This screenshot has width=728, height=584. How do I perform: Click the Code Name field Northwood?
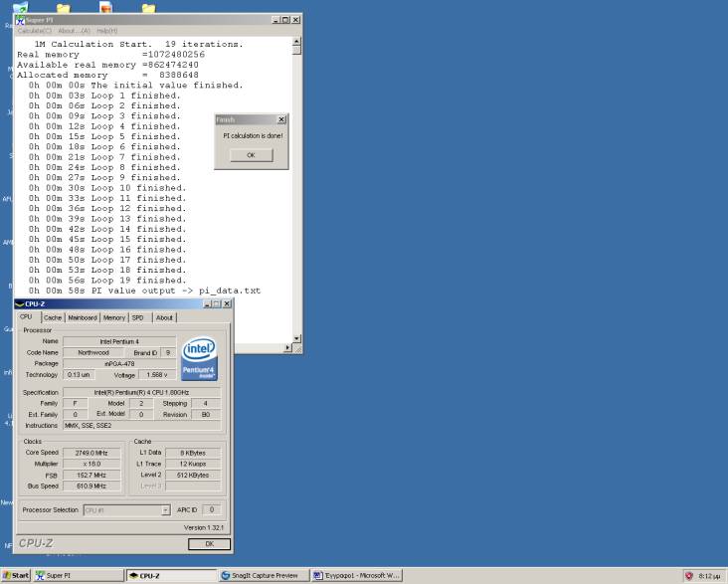93,352
